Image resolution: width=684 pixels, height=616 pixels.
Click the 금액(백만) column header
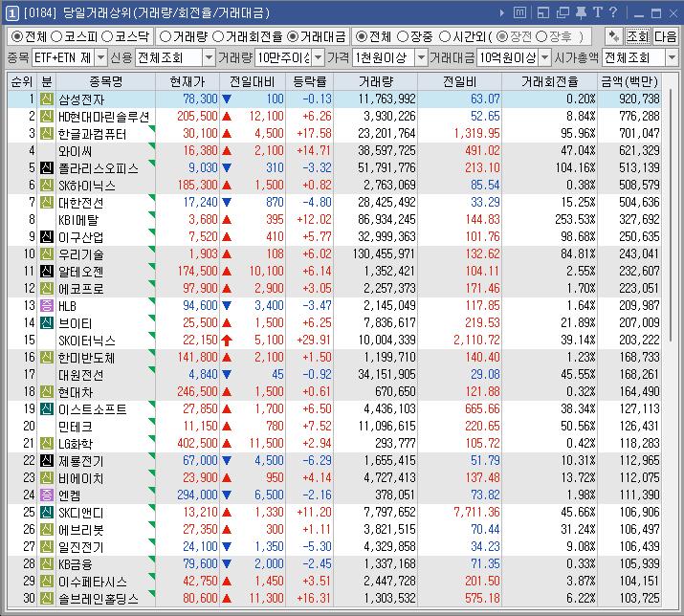point(629,81)
